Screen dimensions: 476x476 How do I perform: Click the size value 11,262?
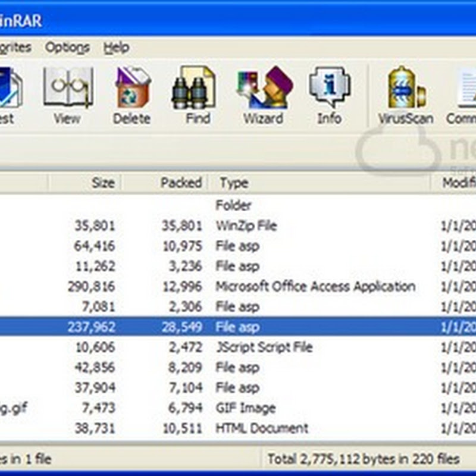click(x=95, y=266)
